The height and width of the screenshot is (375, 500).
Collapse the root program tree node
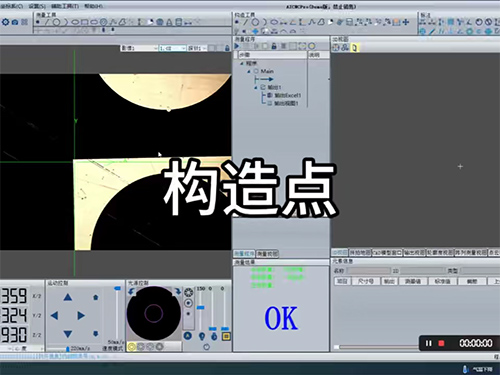242,63
